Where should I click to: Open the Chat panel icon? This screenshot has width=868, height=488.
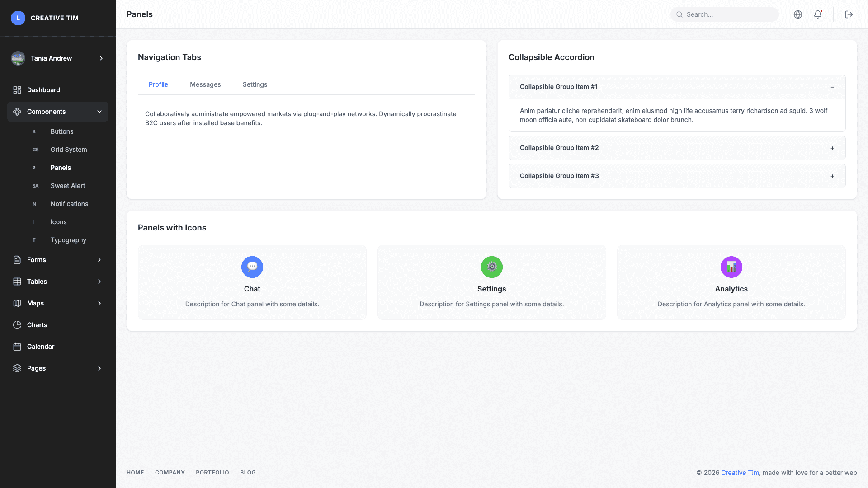pyautogui.click(x=252, y=267)
